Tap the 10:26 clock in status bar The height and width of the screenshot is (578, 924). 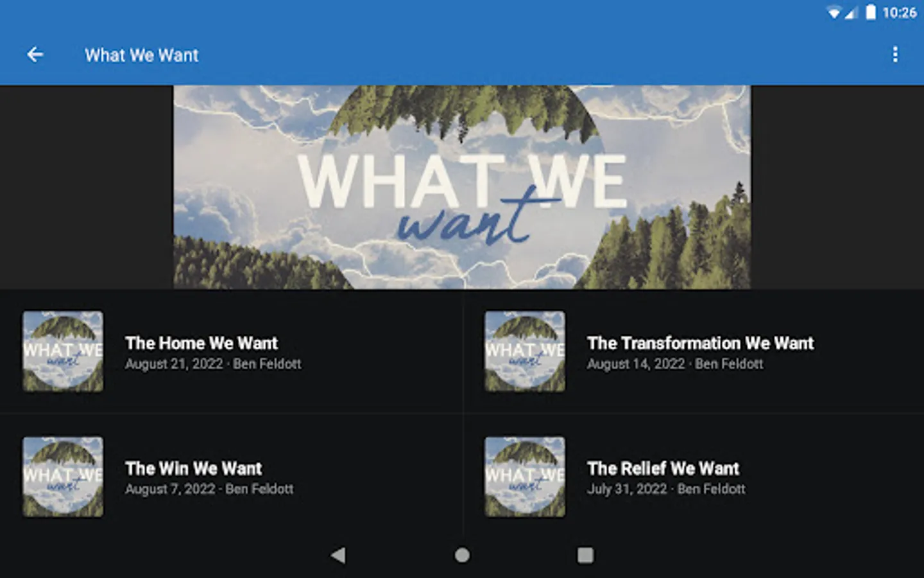point(900,12)
